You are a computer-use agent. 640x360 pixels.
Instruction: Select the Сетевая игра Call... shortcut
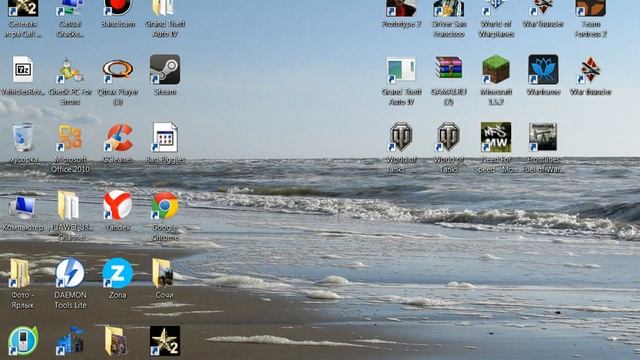(23, 8)
